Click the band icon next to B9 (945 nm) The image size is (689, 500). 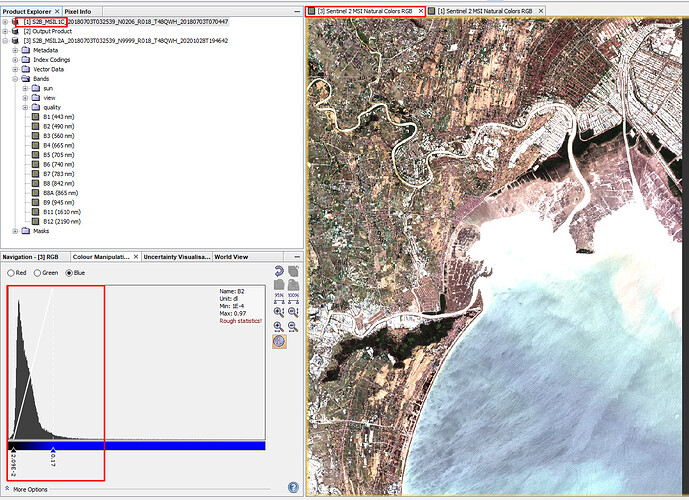(36, 203)
